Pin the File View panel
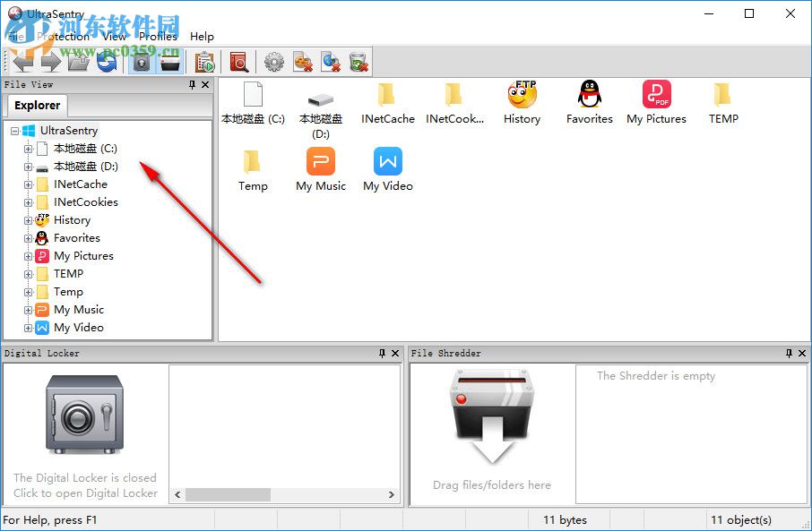 click(192, 84)
